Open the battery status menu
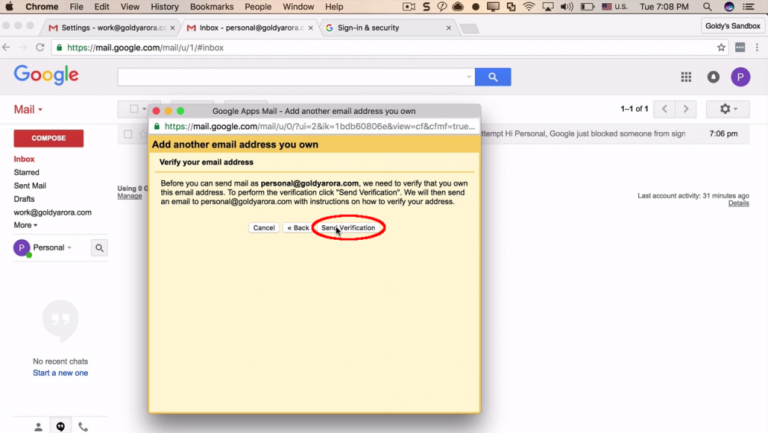 587,7
